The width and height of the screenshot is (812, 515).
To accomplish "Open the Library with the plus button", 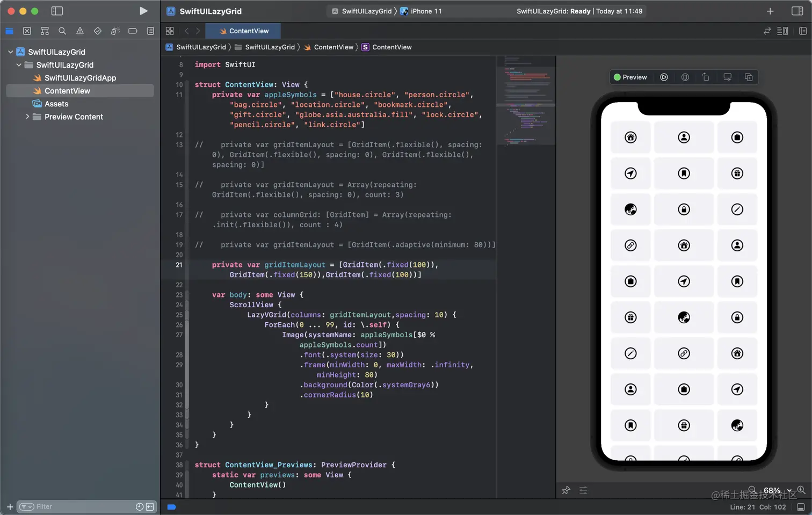I will coord(770,11).
